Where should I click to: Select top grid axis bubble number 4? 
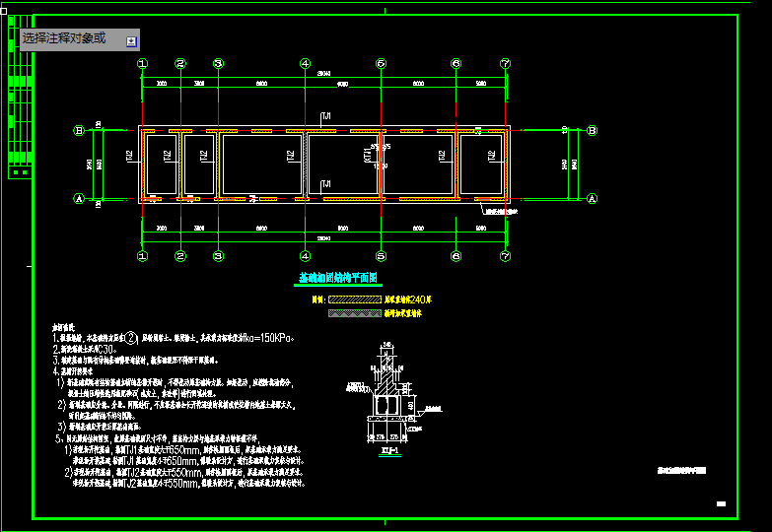(x=306, y=63)
